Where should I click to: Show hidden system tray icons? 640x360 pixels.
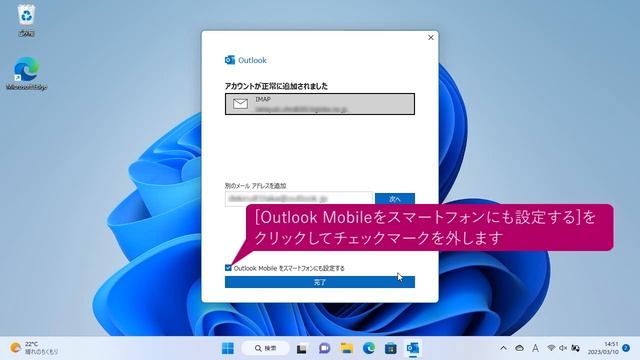(x=504, y=348)
